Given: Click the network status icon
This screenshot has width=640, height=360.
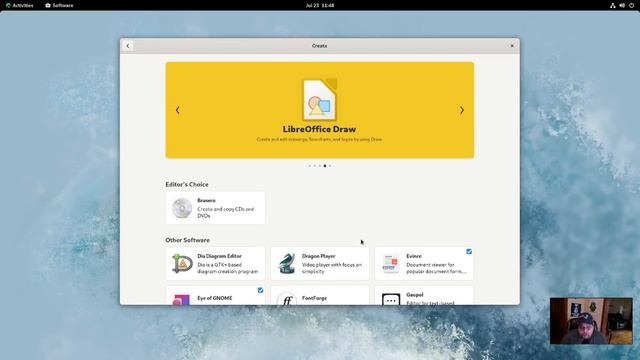Looking at the screenshot, I should click(613, 5).
